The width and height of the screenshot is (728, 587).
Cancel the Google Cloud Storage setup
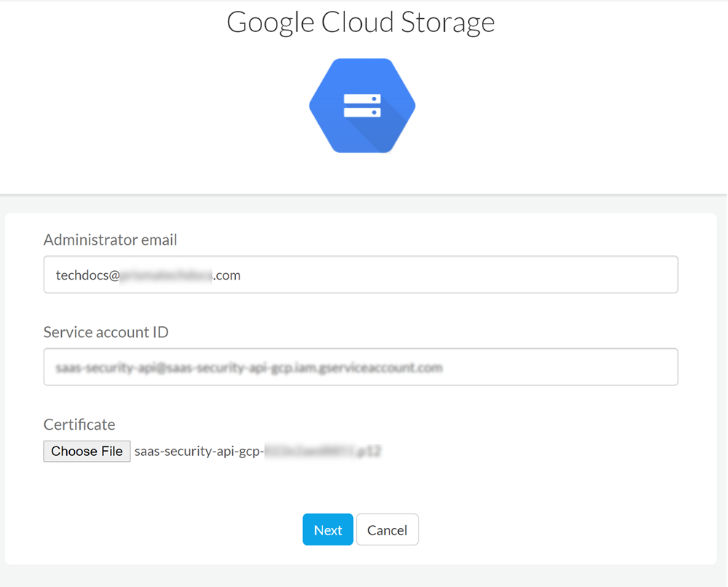click(387, 530)
